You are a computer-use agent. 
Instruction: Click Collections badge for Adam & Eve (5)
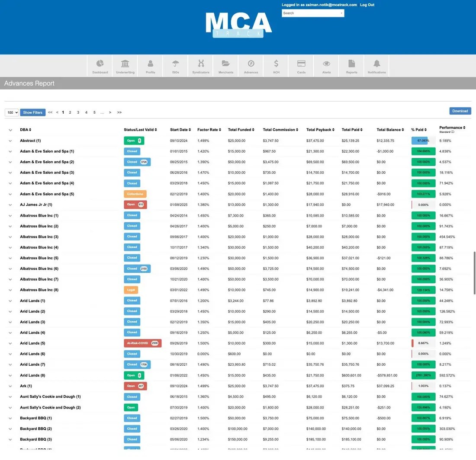click(x=135, y=194)
